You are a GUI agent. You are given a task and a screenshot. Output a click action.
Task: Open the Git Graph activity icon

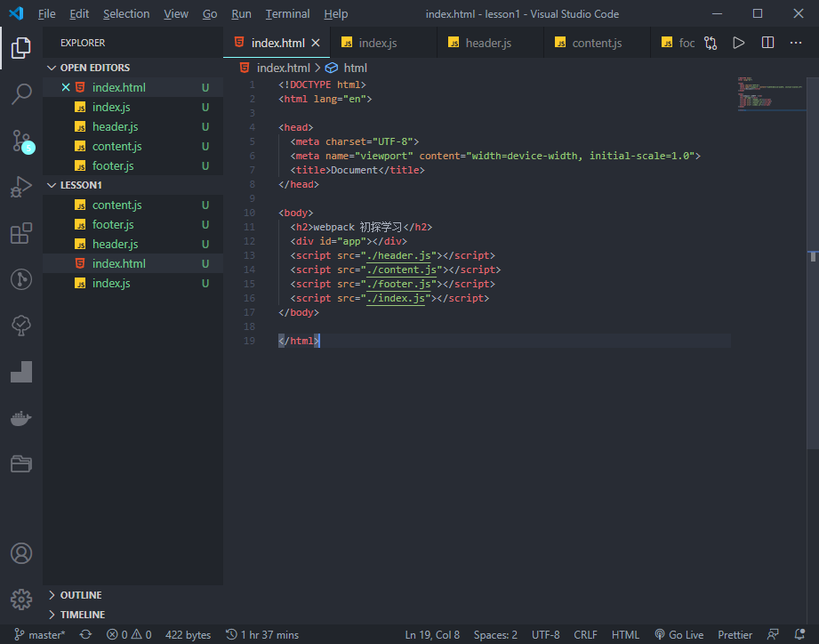coord(20,279)
